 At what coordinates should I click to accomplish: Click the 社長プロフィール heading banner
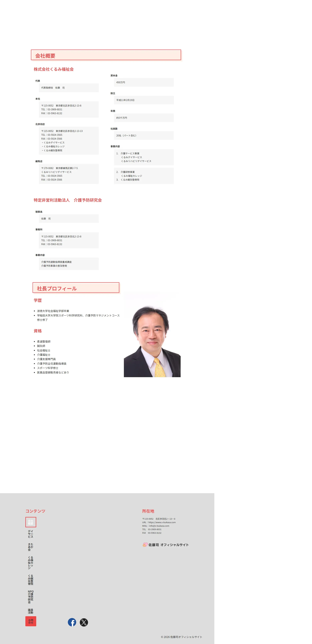tap(76, 288)
